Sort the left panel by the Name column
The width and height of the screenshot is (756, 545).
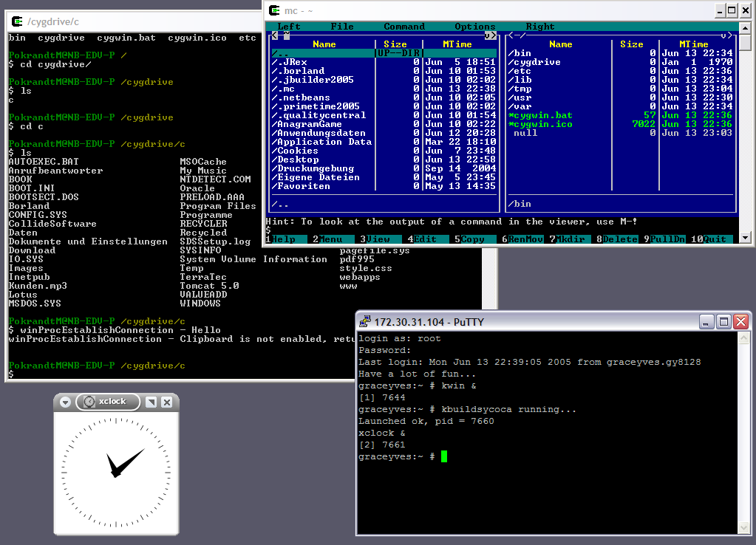(x=324, y=44)
